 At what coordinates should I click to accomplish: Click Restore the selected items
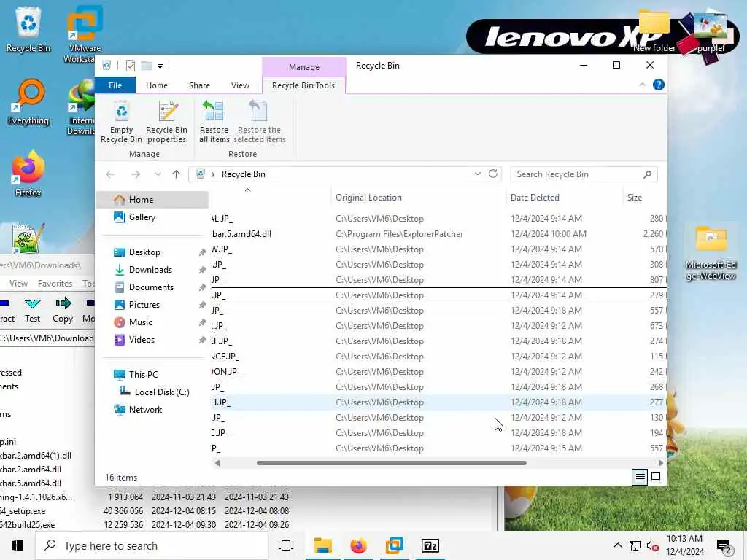pyautogui.click(x=259, y=122)
